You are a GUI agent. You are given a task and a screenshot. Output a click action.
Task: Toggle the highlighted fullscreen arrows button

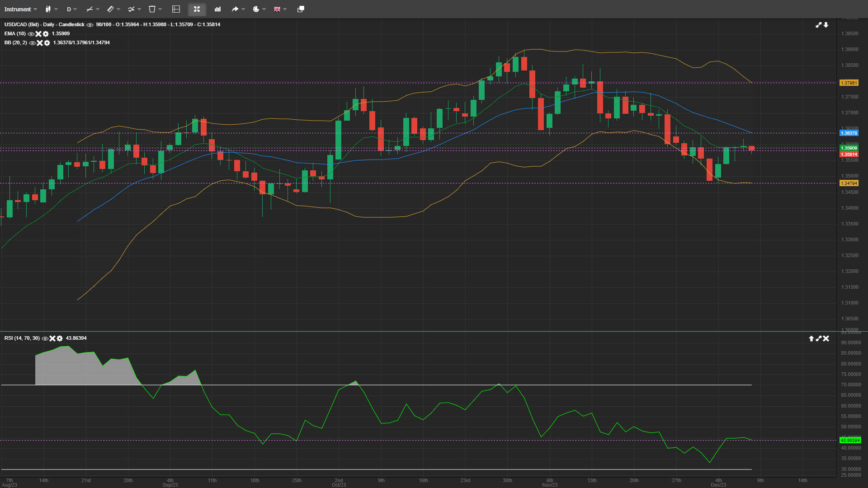click(197, 9)
